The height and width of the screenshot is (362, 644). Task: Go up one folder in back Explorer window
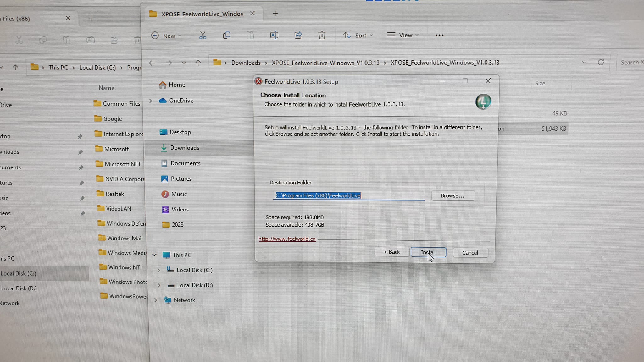click(15, 67)
